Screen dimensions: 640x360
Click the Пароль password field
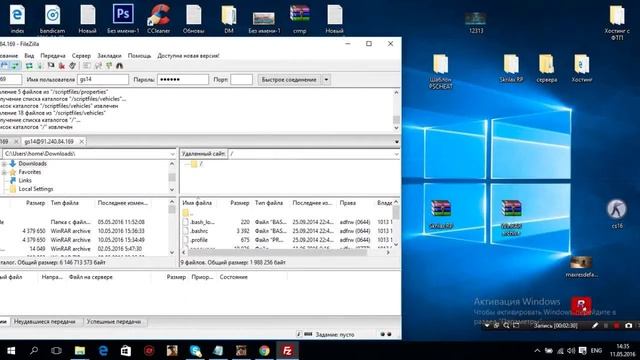point(183,80)
